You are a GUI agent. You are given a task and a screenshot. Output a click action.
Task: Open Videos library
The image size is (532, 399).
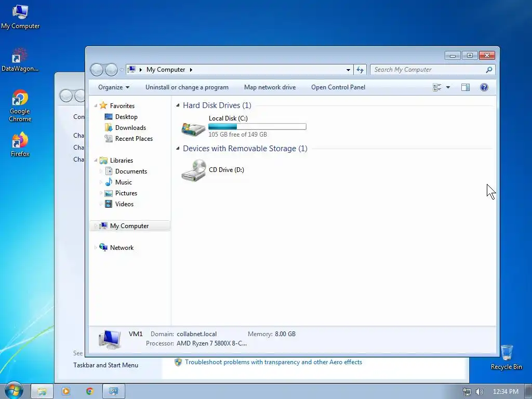[124, 204]
